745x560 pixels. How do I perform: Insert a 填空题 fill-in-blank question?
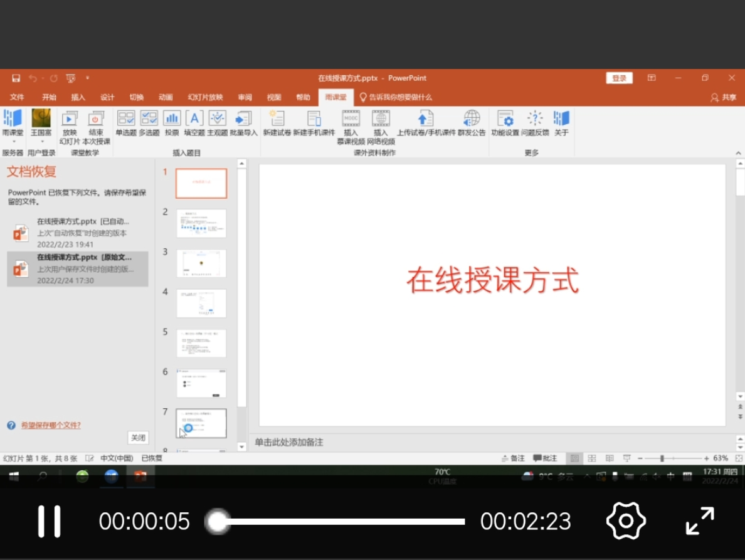[194, 119]
